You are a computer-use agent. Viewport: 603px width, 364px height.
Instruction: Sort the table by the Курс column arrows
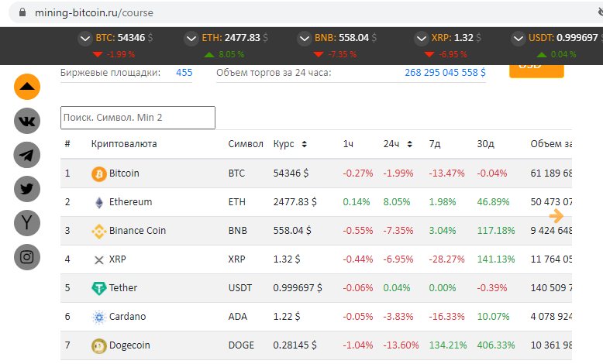click(304, 144)
